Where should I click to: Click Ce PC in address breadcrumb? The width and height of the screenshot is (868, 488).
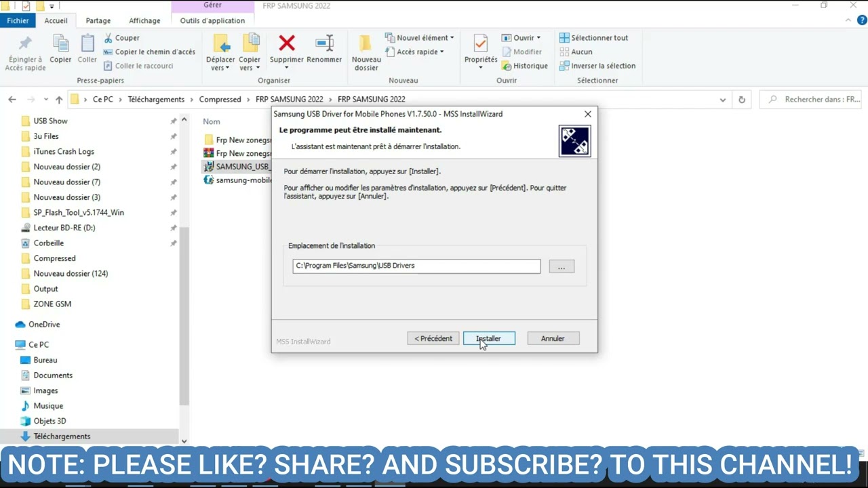(103, 99)
